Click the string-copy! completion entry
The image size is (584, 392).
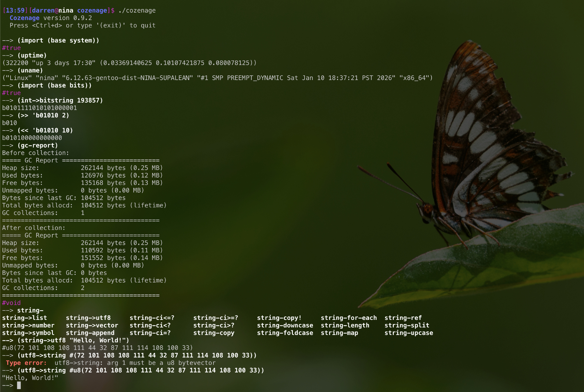coord(279,318)
